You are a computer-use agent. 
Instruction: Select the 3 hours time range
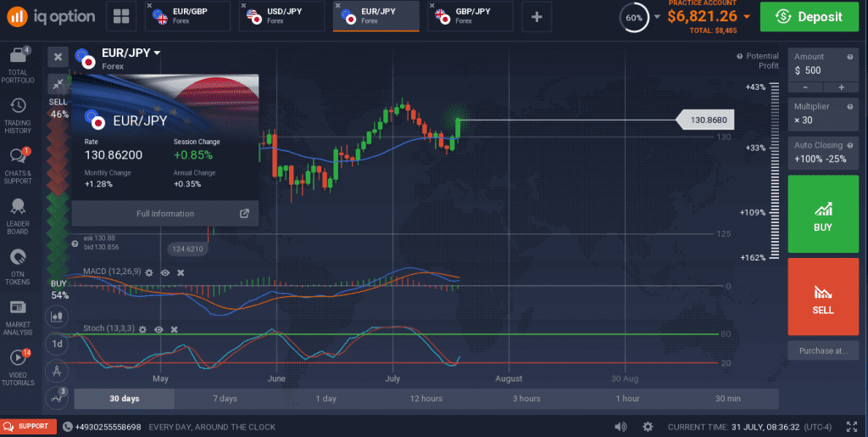click(526, 399)
